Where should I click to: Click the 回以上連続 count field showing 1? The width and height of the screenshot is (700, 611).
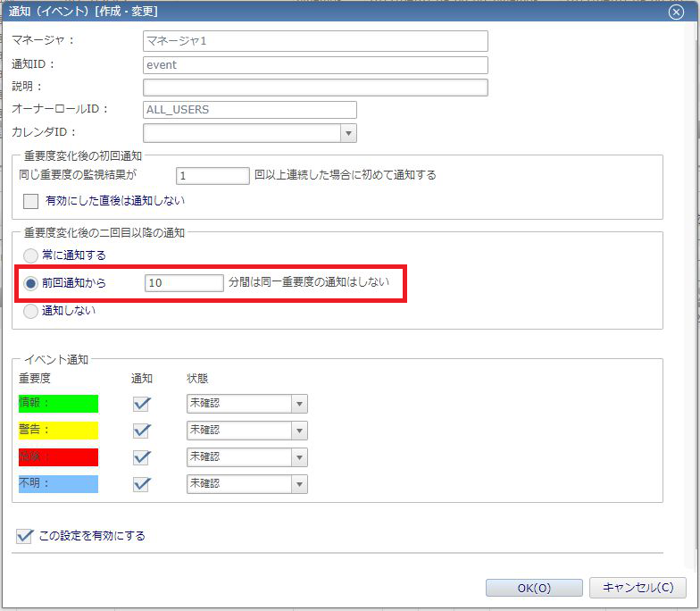click(212, 175)
